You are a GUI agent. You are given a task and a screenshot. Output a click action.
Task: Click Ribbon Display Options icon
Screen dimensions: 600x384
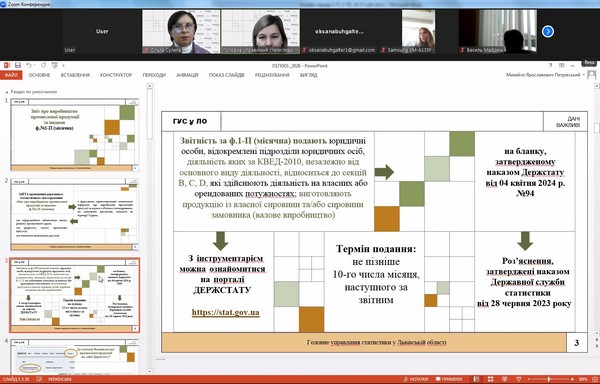(x=561, y=65)
